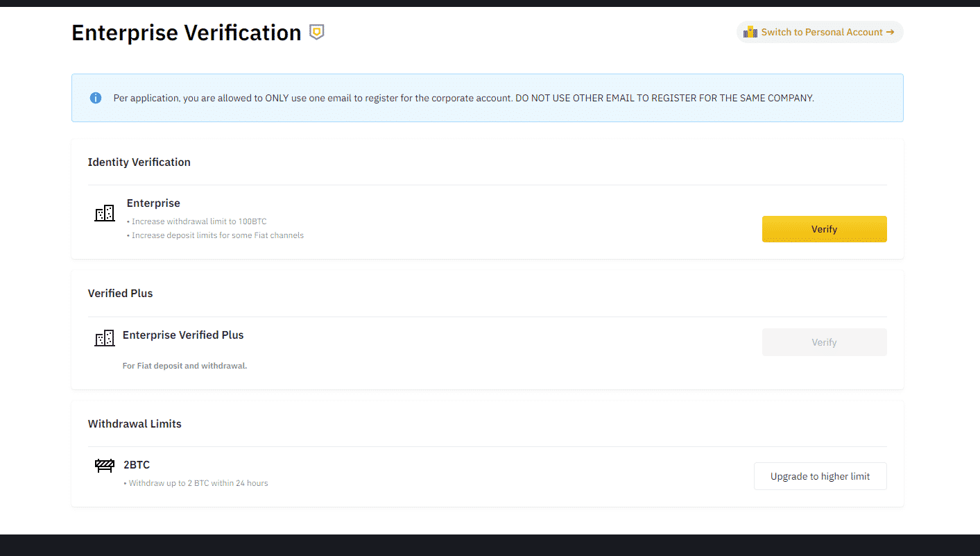
Task: Click 'For Fiat deposit and withdrawal.' description
Action: [184, 366]
